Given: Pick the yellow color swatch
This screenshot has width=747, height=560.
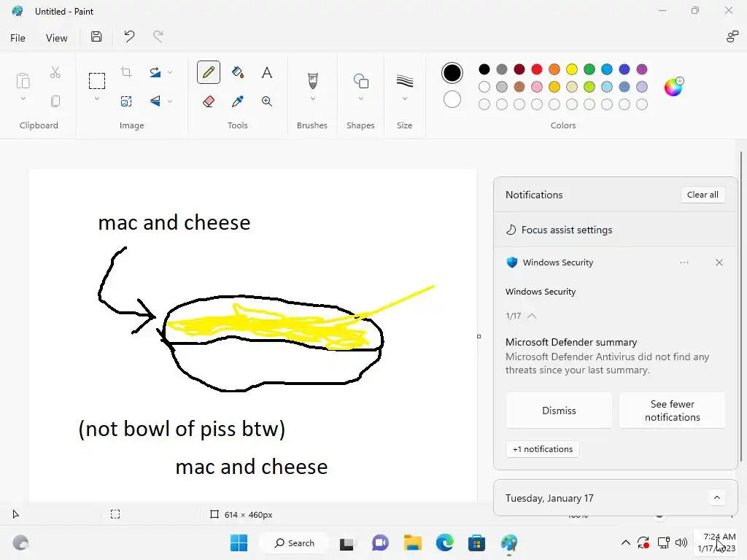Looking at the screenshot, I should (x=572, y=69).
